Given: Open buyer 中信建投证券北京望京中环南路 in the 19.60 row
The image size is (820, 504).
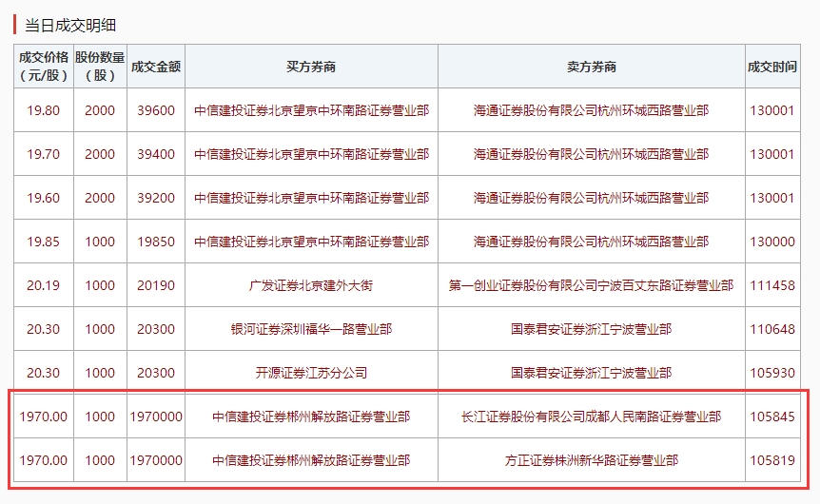Looking at the screenshot, I should pyautogui.click(x=311, y=198).
